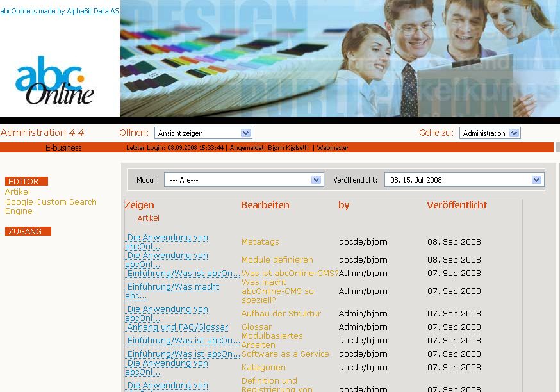The width and height of the screenshot is (560, 392).
Task: Show article in the Kategorien row
Action: pos(167,368)
